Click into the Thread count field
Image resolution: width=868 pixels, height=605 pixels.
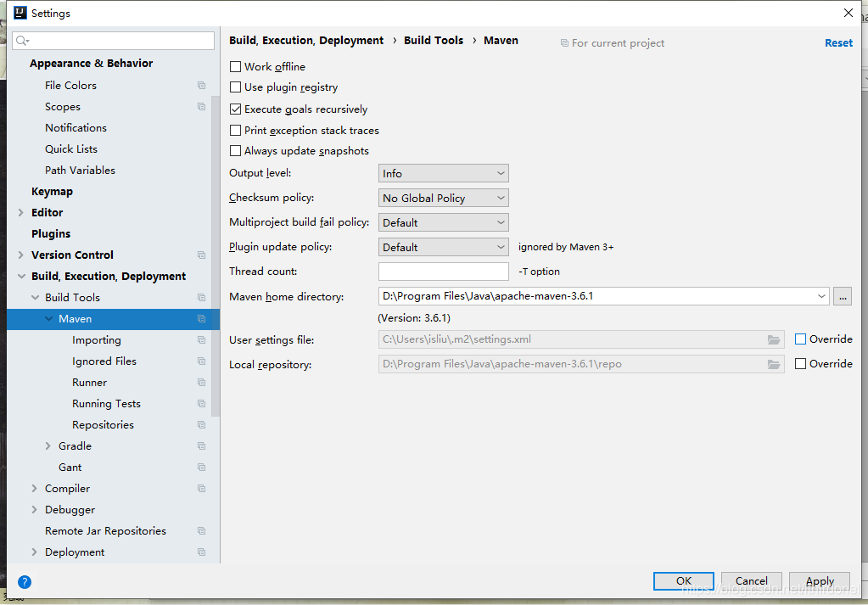444,272
